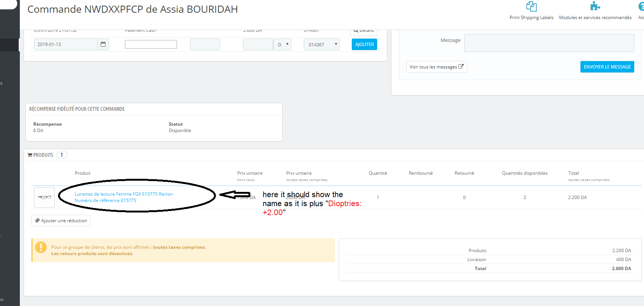
Task: Click the 2019-01-13 date field
Action: pos(66,44)
